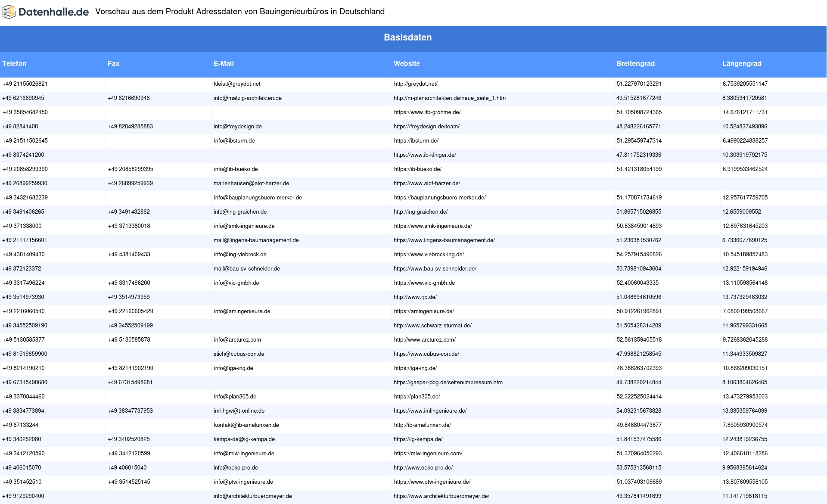Open https://www.ib-klinger.de/ website
The height and width of the screenshot is (504, 827).
(425, 155)
